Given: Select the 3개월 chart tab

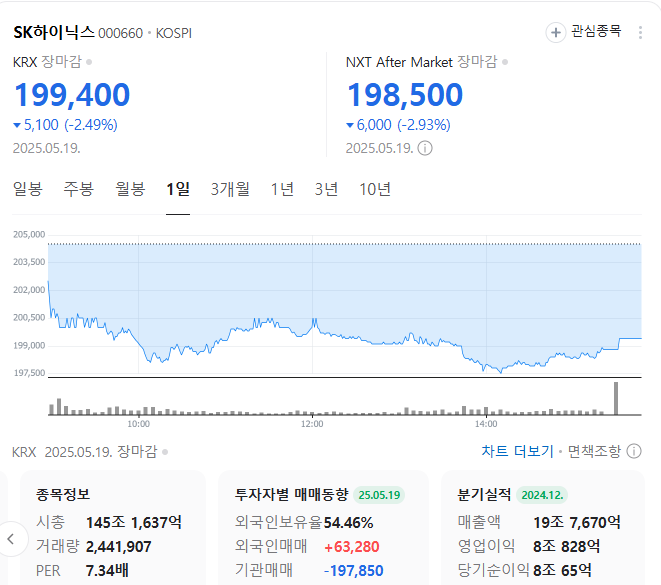Looking at the screenshot, I should pyautogui.click(x=230, y=189).
